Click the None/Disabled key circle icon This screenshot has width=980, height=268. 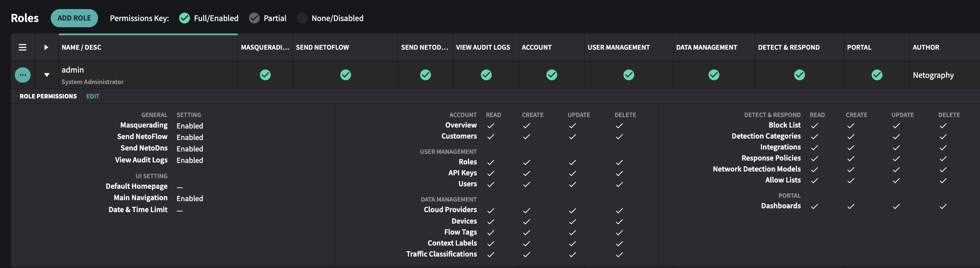point(302,18)
